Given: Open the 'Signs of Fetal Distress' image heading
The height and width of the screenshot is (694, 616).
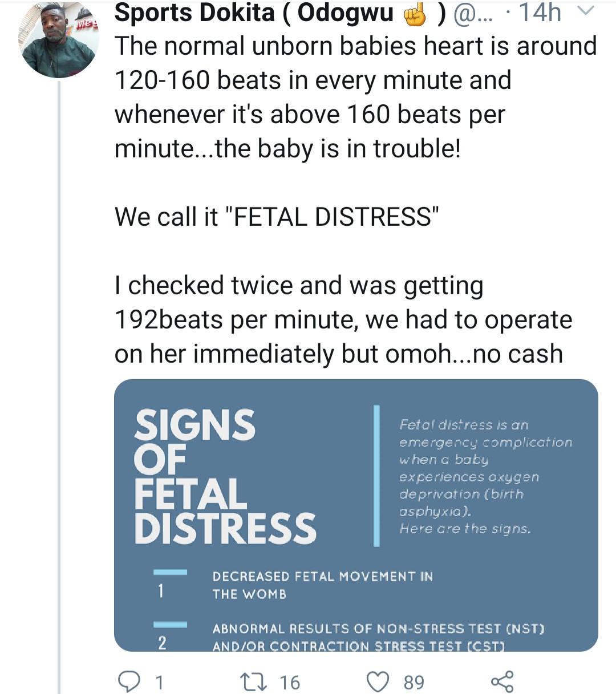Looking at the screenshot, I should [x=225, y=476].
